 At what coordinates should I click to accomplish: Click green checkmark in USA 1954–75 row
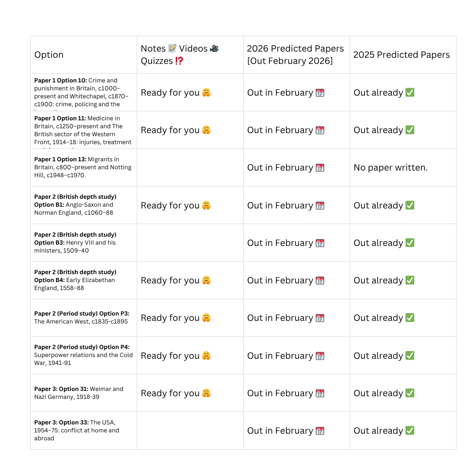410,431
